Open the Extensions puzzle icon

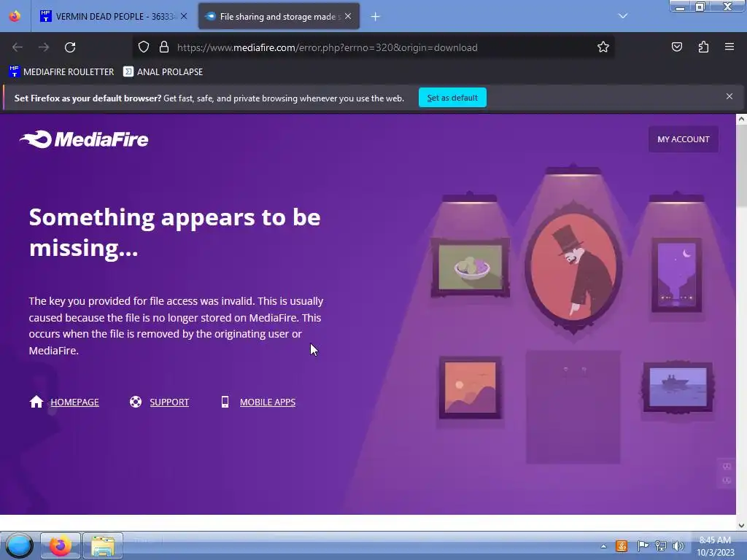tap(703, 47)
